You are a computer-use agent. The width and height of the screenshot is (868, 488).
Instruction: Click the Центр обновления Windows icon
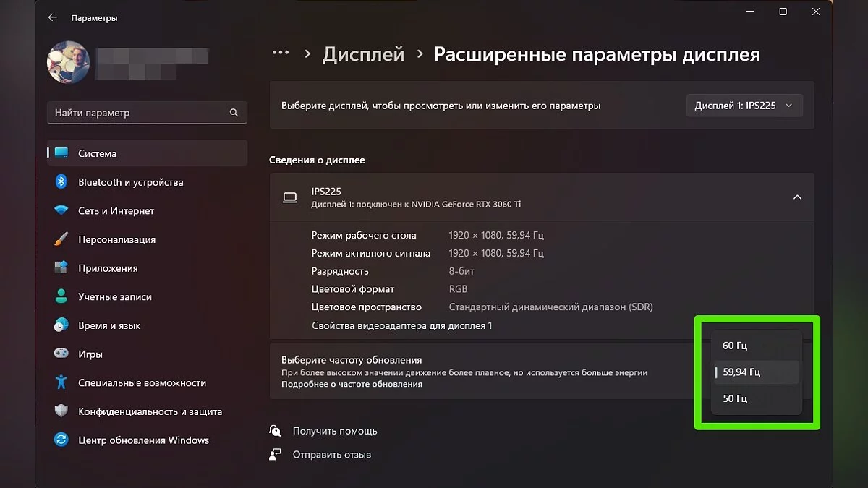[x=61, y=440]
